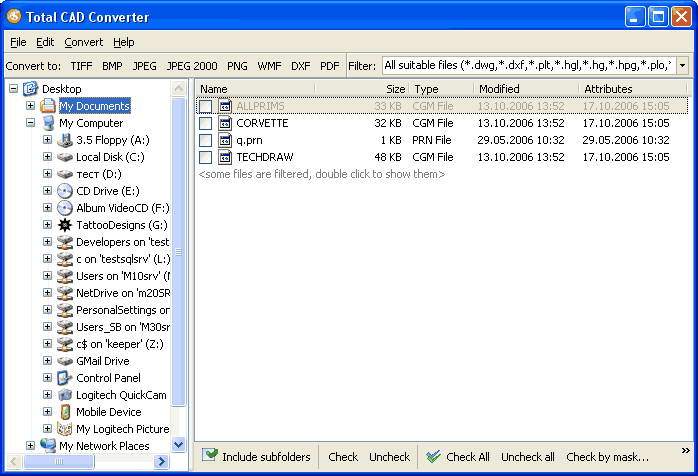Click the CD Drive (E:) disc icon
This screenshot has width=698, height=476.
pyautogui.click(x=65, y=191)
